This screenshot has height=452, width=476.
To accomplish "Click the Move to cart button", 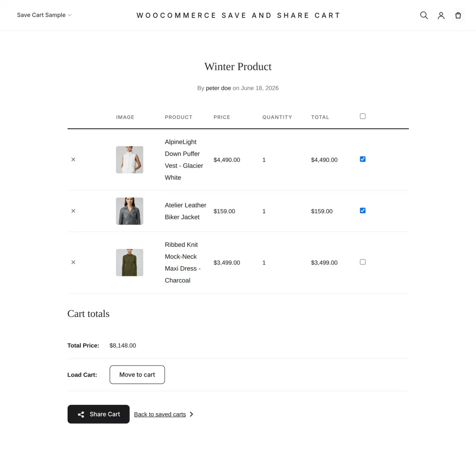I will coord(137,375).
